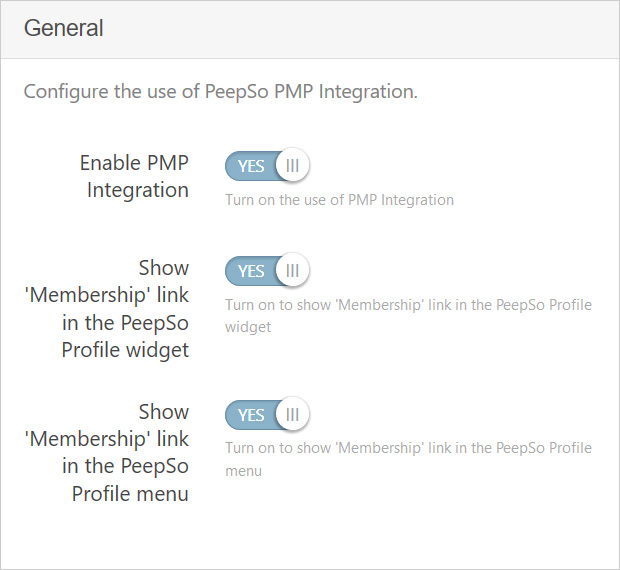Click the grip handle on Profile widget toggle

[292, 271]
